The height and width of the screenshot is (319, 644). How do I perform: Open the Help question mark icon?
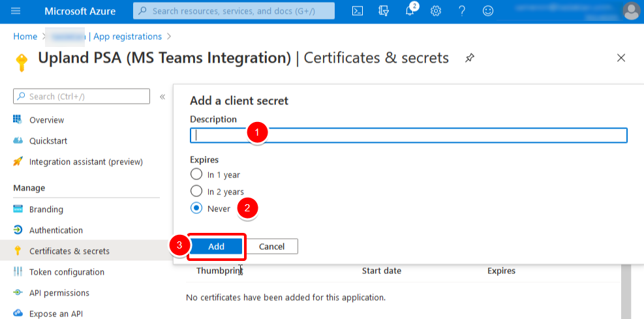coord(462,11)
